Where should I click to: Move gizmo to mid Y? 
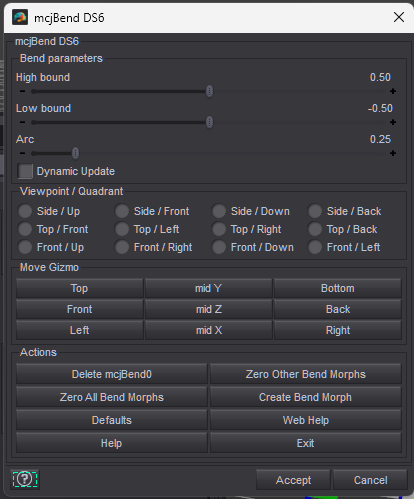(x=208, y=288)
